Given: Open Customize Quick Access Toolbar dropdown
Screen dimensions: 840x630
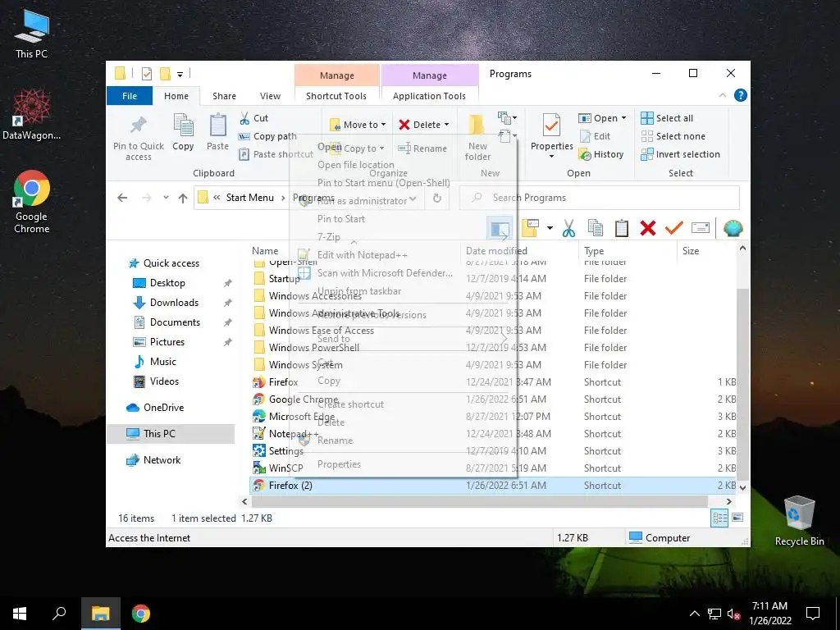Looking at the screenshot, I should (x=180, y=74).
